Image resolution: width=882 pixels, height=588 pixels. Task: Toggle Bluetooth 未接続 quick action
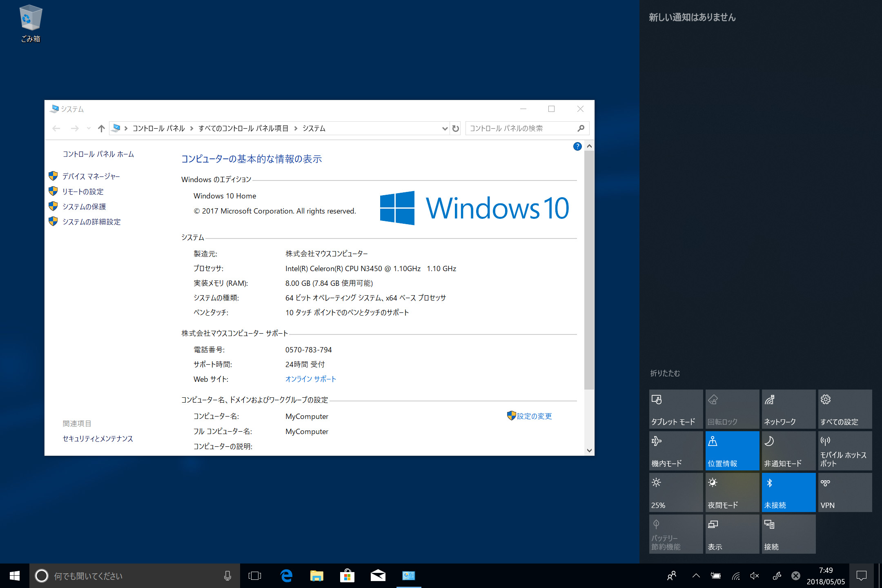point(788,492)
